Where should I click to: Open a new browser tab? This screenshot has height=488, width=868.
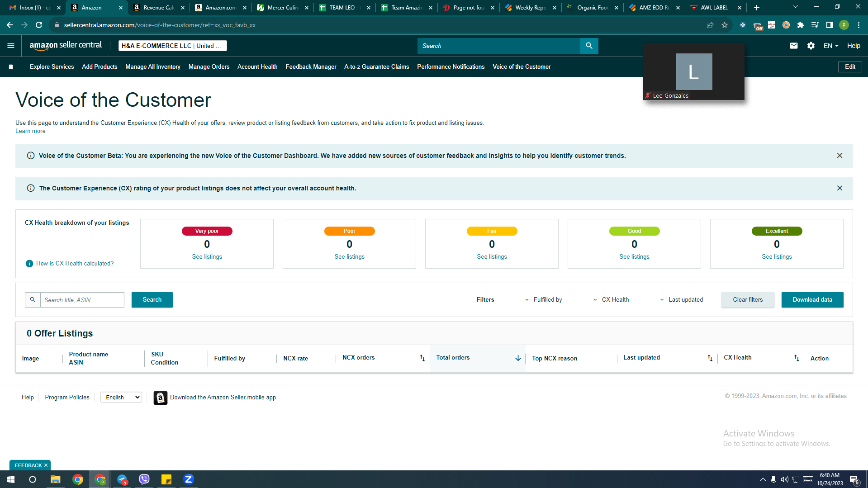[756, 8]
